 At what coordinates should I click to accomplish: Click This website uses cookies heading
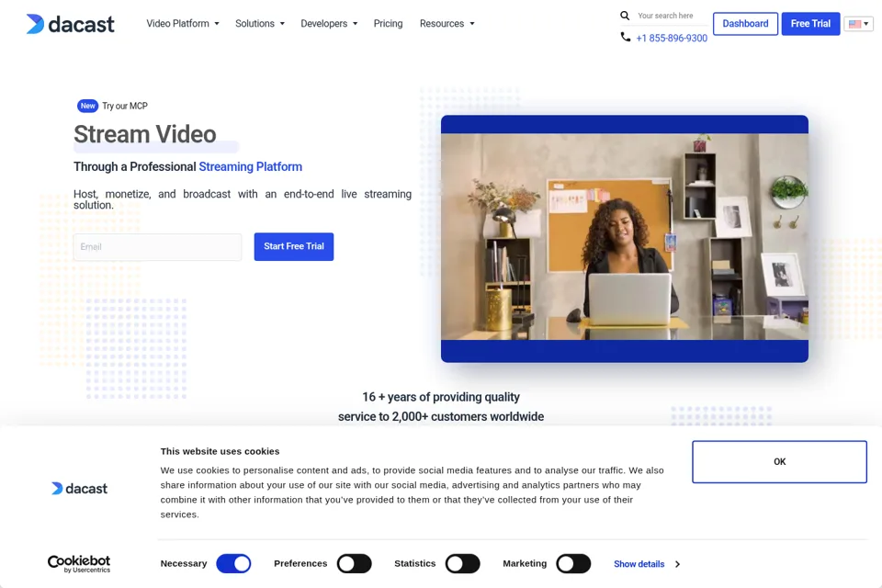point(220,451)
